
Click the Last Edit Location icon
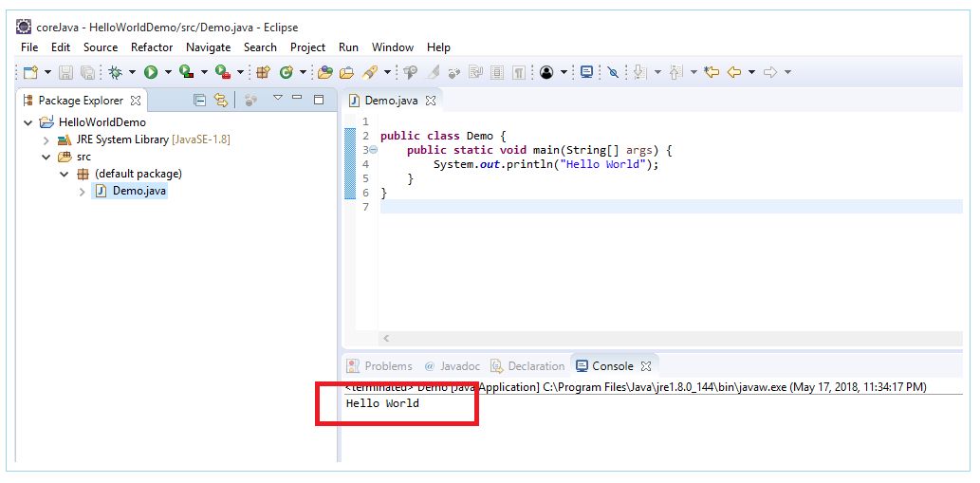tap(712, 72)
